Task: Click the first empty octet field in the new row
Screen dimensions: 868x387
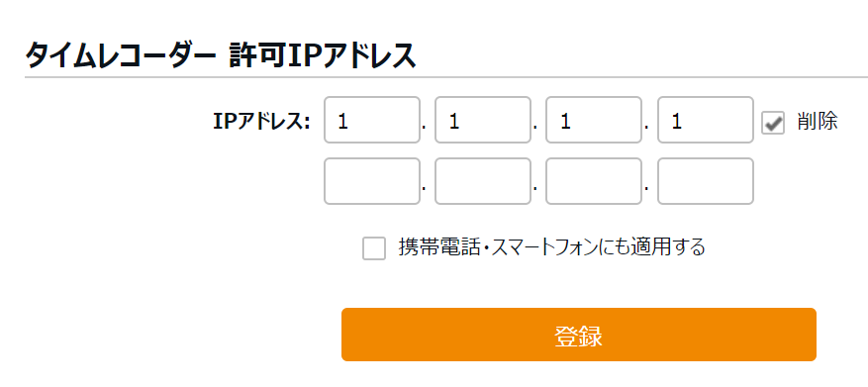Action: [x=372, y=181]
